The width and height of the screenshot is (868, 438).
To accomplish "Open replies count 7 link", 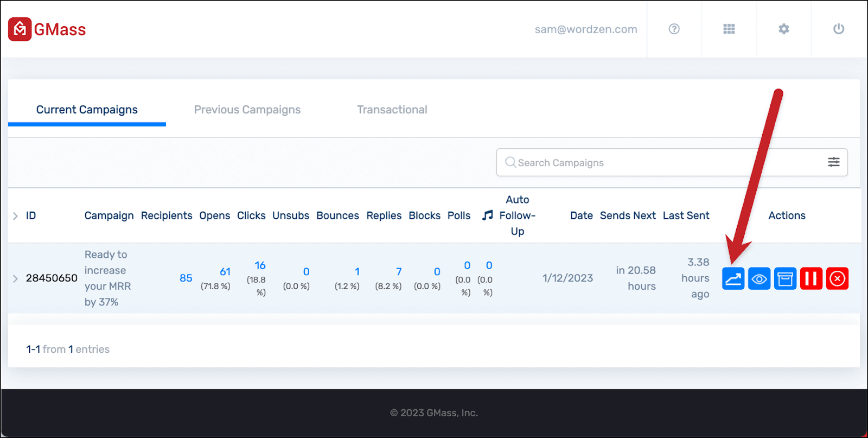I will click(x=399, y=271).
